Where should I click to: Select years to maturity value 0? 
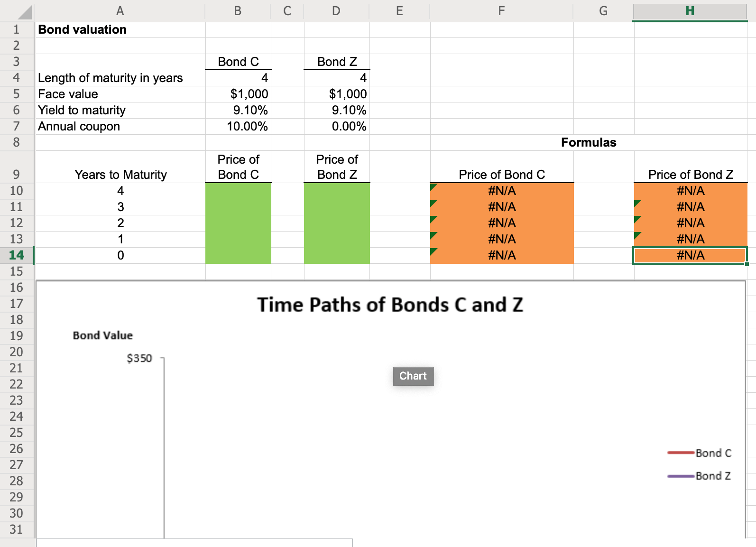point(120,255)
